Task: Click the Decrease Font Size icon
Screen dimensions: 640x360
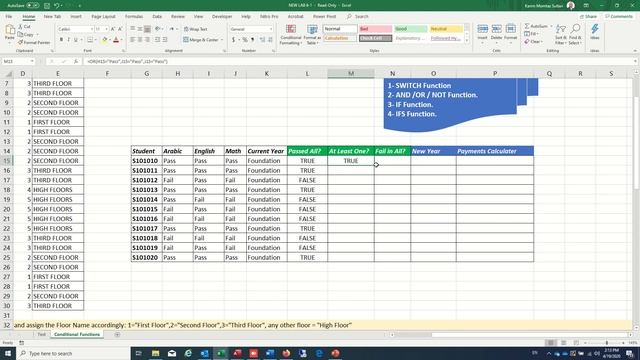Action: 120,29
